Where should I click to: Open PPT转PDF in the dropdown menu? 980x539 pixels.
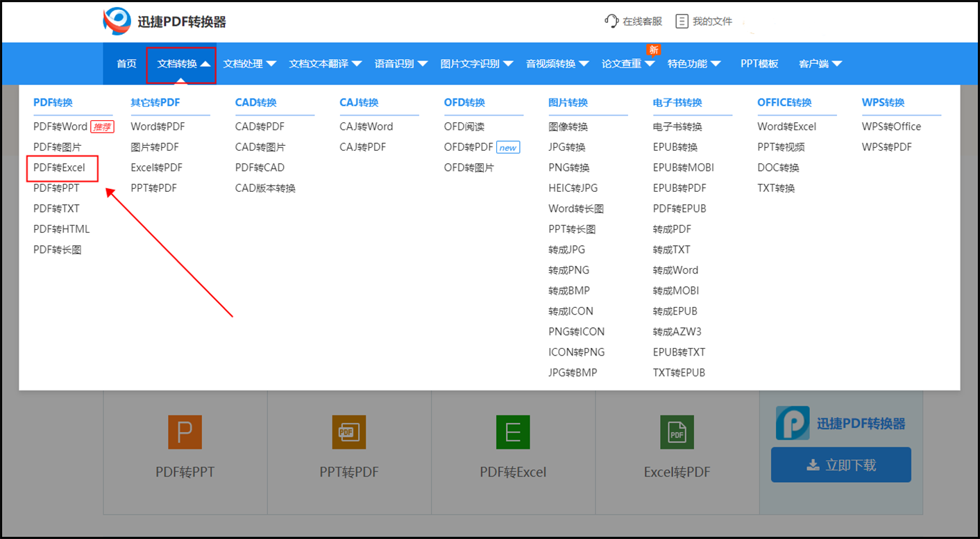click(153, 188)
